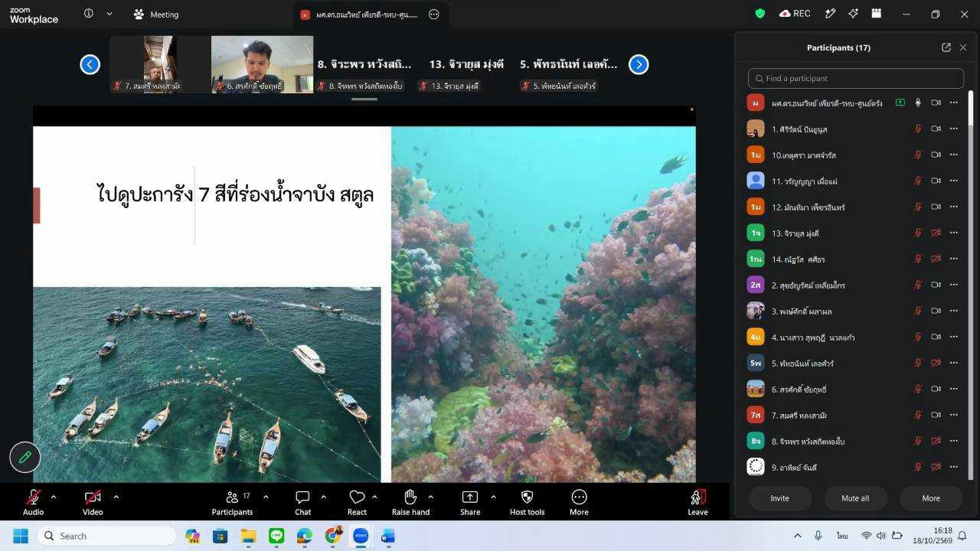This screenshot has height=551, width=980.
Task: Select the 6. สรศักดิ์ ชัยฤทธิ์ video thumbnail
Action: tap(262, 64)
